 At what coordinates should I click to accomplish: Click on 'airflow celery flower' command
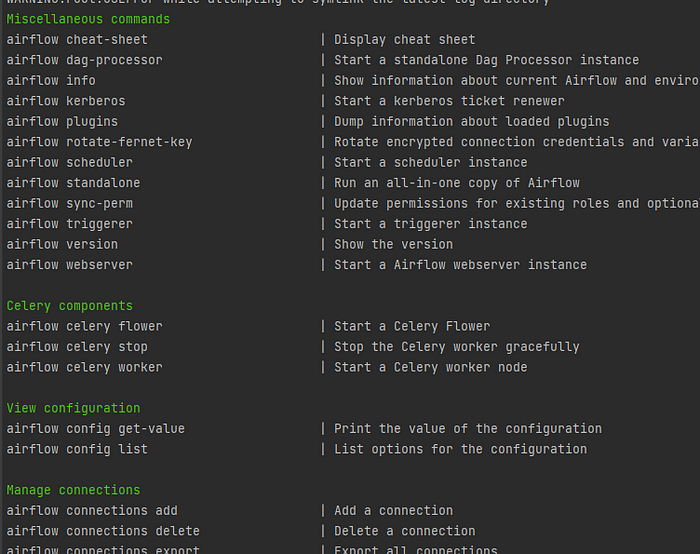click(84, 326)
